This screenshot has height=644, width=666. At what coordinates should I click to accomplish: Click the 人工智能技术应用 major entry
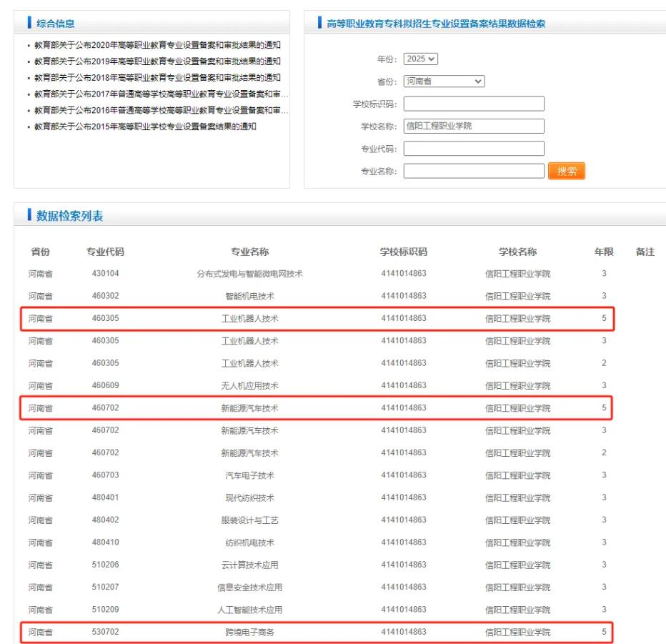[249, 610]
